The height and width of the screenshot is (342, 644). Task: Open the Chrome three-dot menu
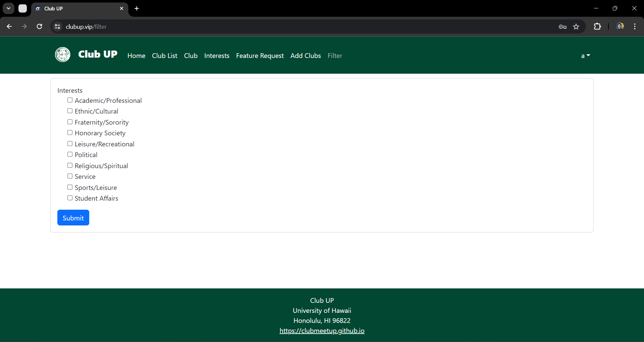pos(635,26)
